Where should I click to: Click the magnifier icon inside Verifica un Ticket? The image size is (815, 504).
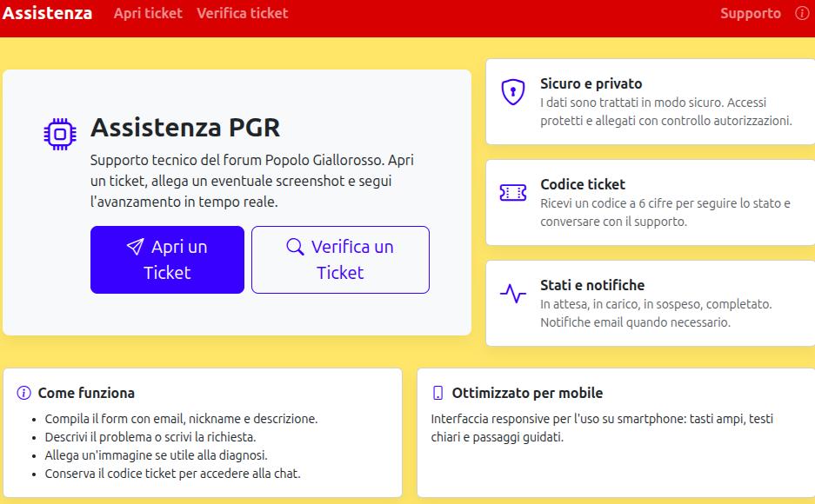pyautogui.click(x=293, y=246)
